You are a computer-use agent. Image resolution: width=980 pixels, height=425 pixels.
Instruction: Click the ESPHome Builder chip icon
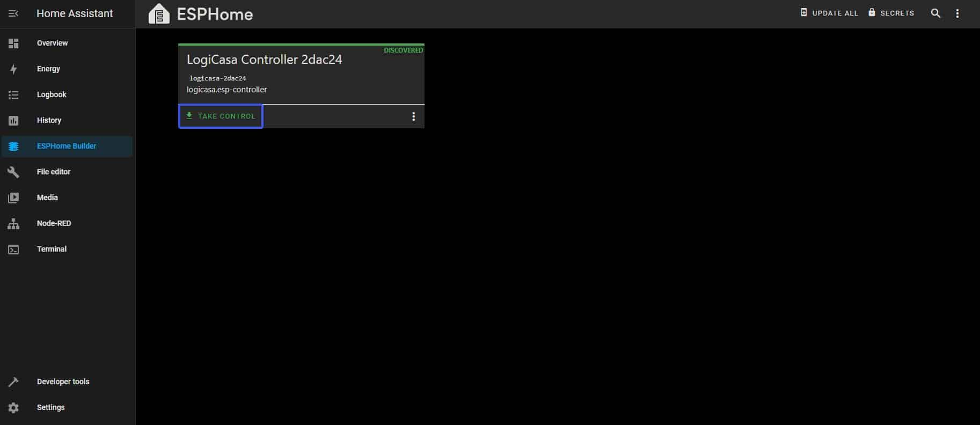(x=13, y=146)
